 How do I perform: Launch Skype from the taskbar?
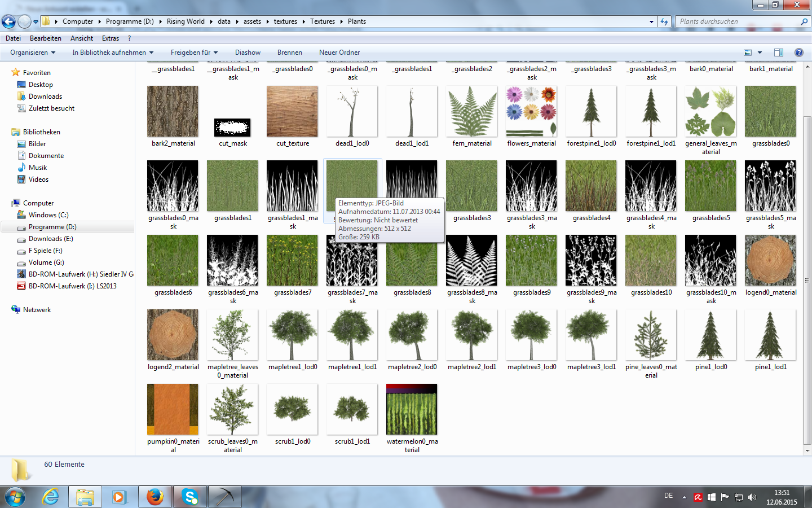pyautogui.click(x=190, y=497)
